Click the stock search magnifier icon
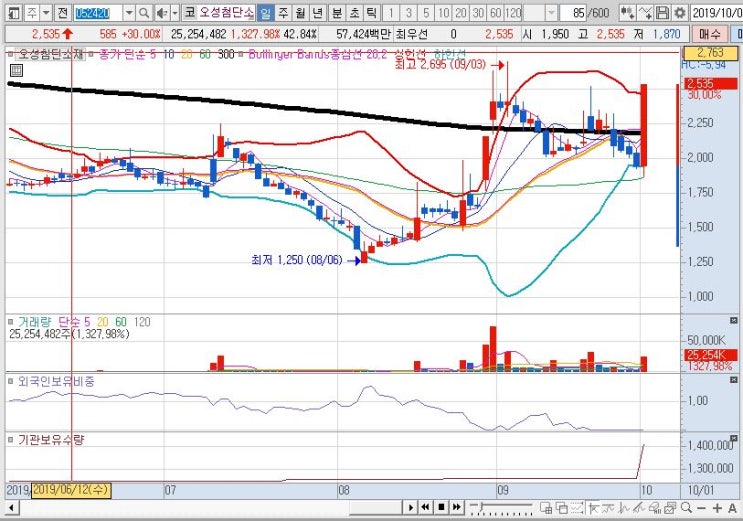 (x=145, y=13)
